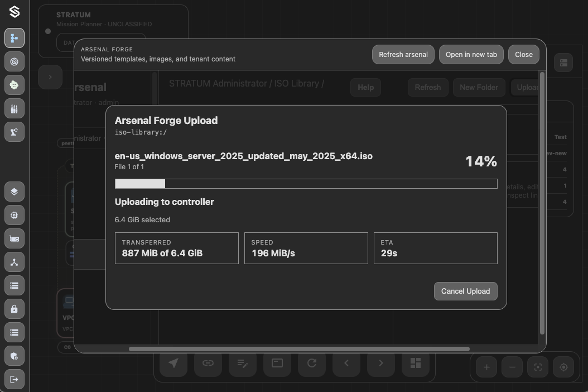The height and width of the screenshot is (392, 588).
Task: Click the upload progress bar
Action: [x=306, y=184]
